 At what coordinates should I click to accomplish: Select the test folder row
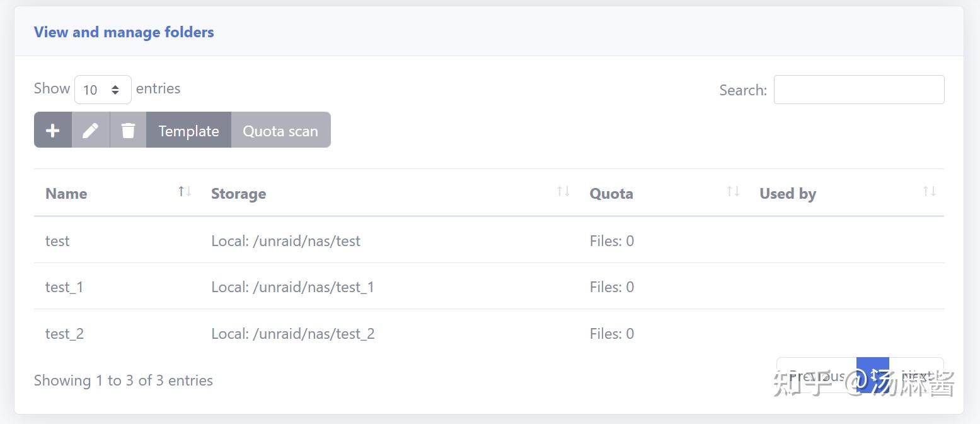pyautogui.click(x=57, y=240)
